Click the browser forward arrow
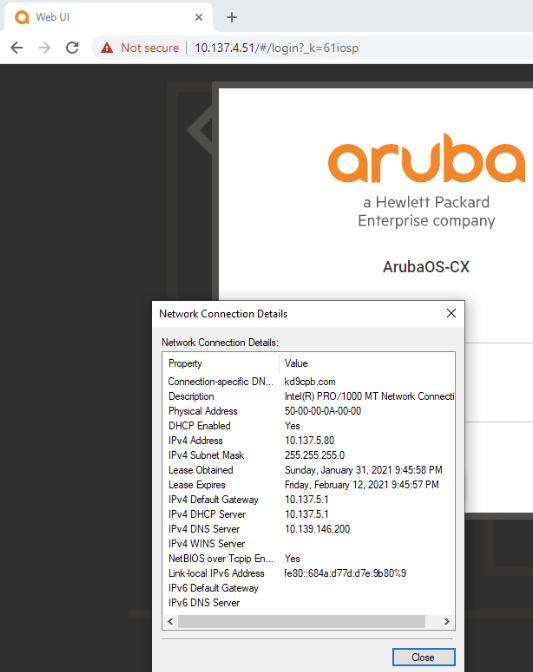533x672 pixels. click(44, 47)
